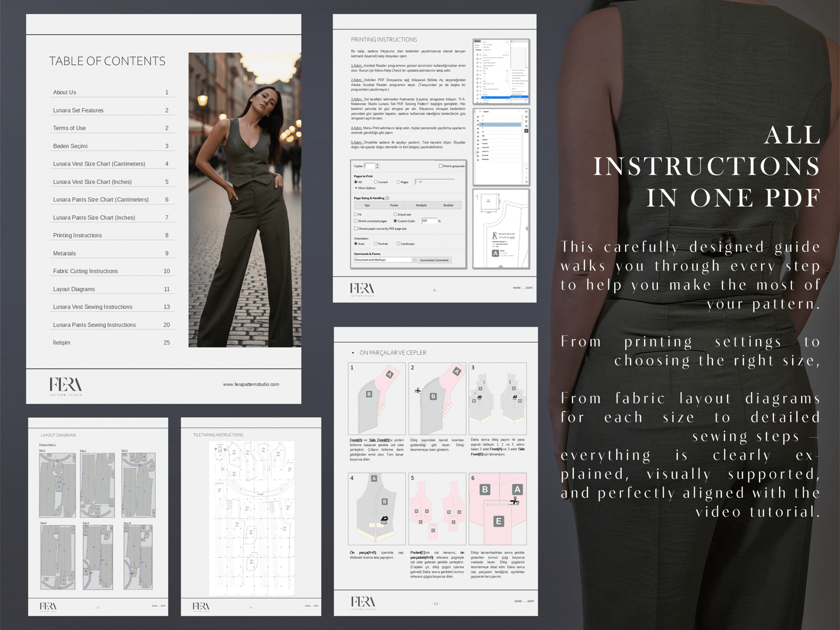Viewport: 840px width, 630px height.
Task: Enable the Print in grayscale checkbox
Action: (440, 166)
